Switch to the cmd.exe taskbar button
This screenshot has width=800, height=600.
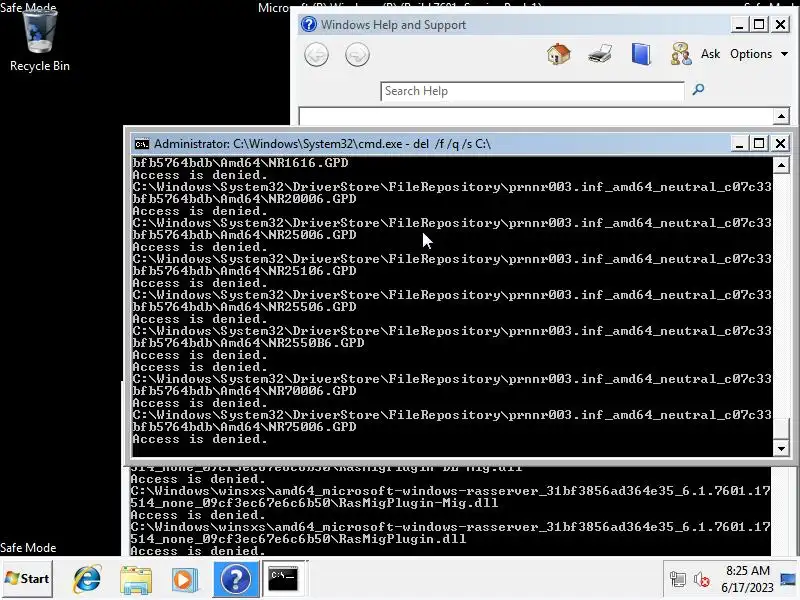pos(284,579)
